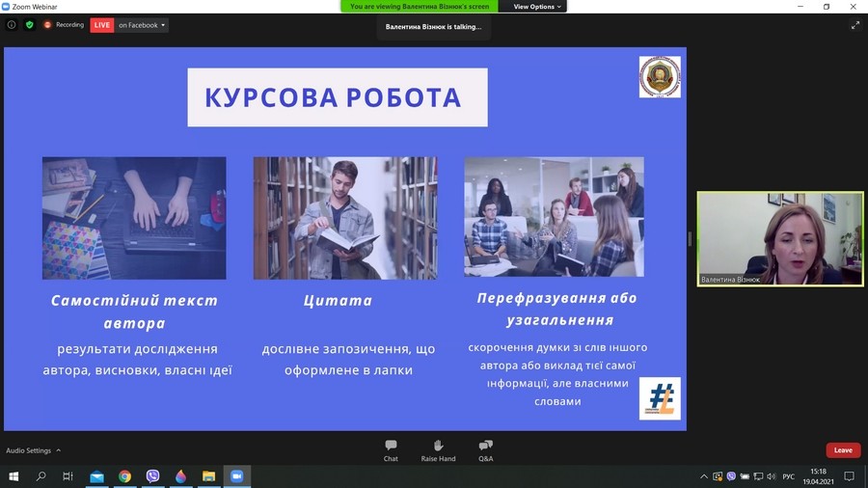Click the university emblem on the slide
This screenshot has width=868, height=488.
[660, 77]
